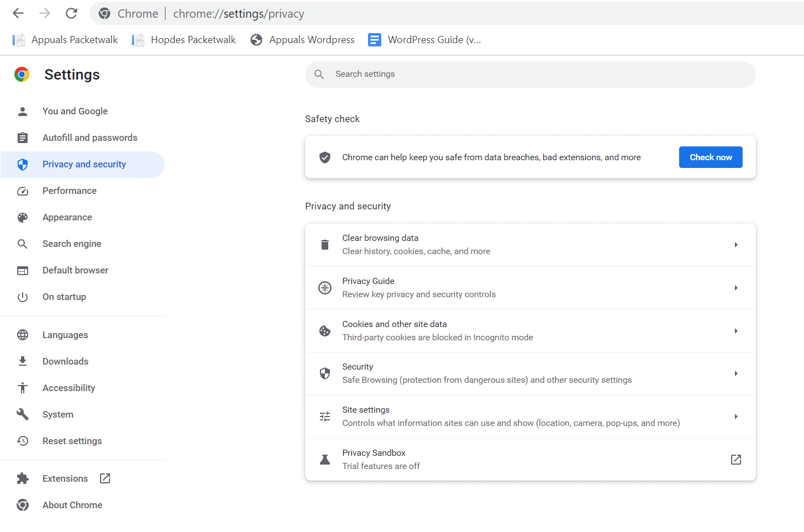Click the address bar URL

tap(239, 14)
